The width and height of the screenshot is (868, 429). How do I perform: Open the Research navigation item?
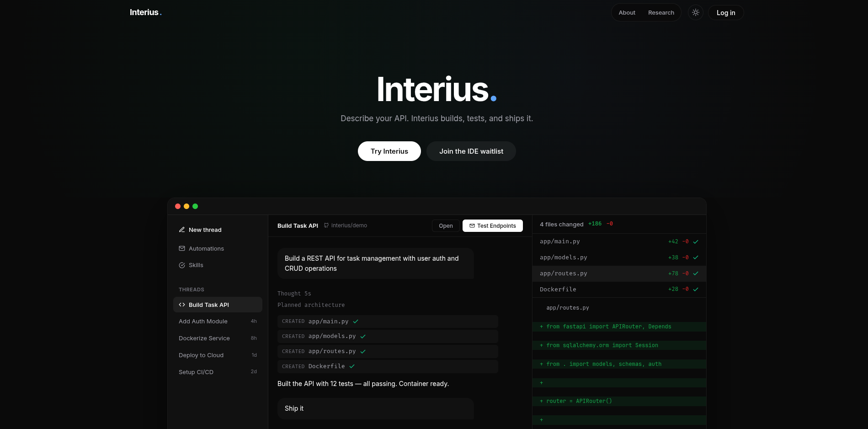click(x=661, y=13)
